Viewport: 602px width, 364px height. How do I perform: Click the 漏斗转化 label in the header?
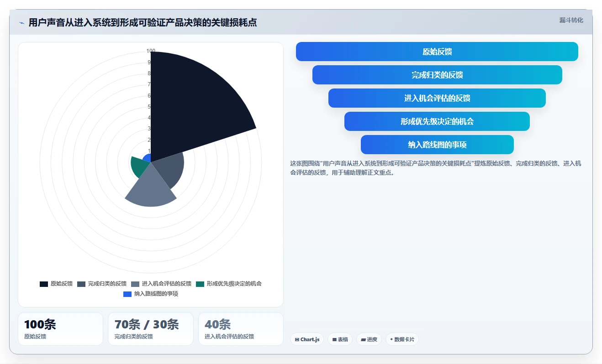(571, 20)
